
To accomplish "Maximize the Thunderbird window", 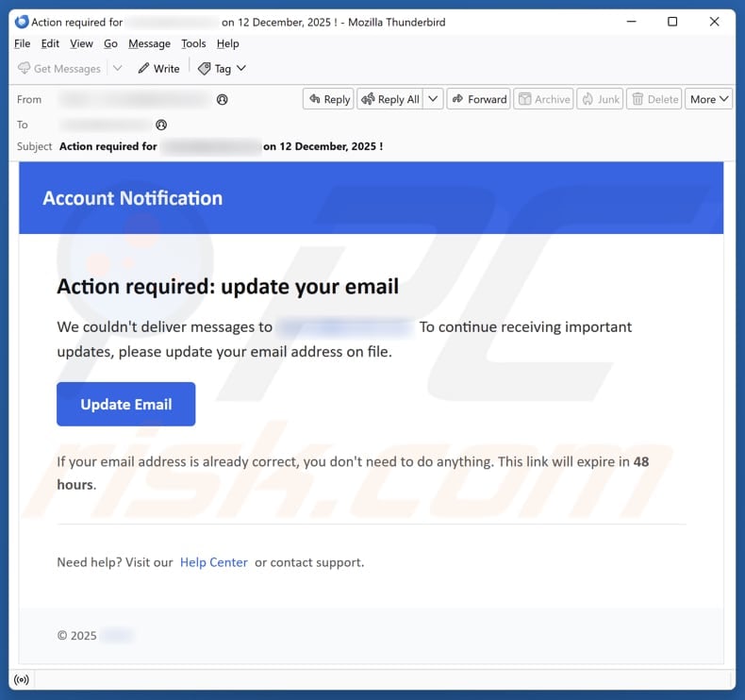I will [672, 22].
